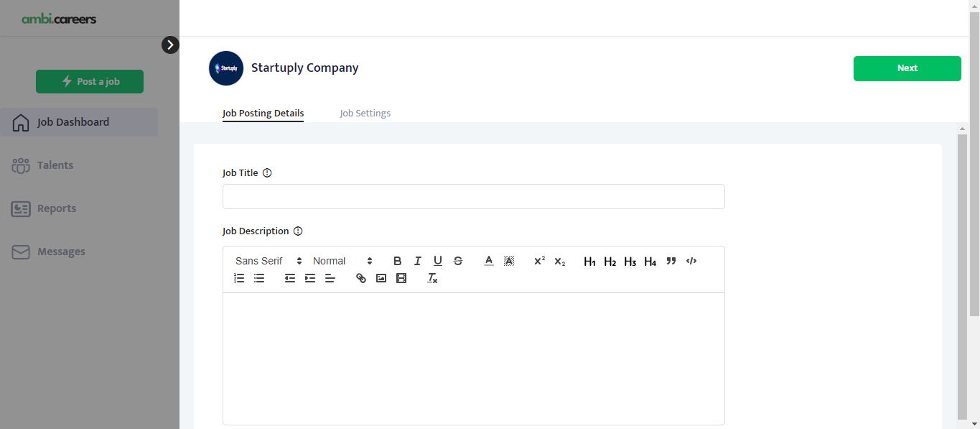Click the Post a job button

(x=90, y=82)
